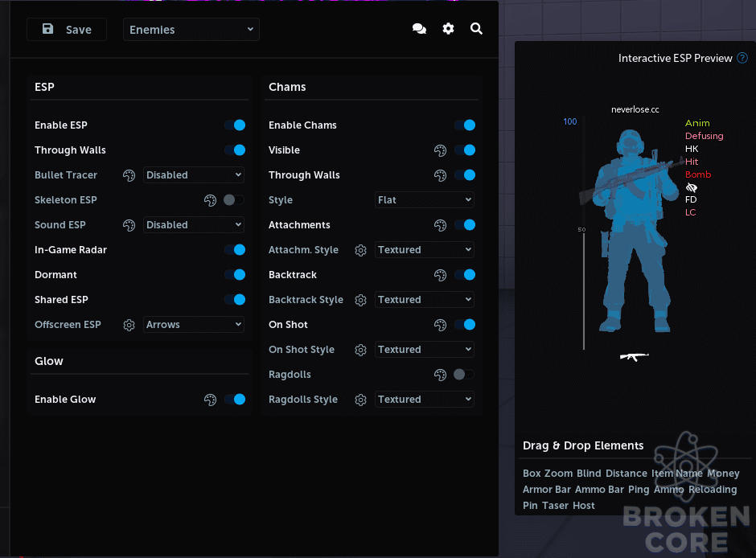The image size is (756, 558).
Task: Click the Save button
Action: point(67,30)
